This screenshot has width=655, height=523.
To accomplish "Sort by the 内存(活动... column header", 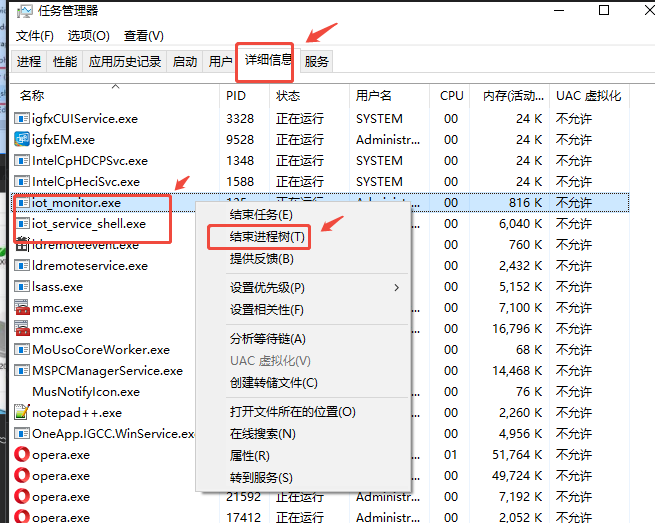I will coord(510,96).
